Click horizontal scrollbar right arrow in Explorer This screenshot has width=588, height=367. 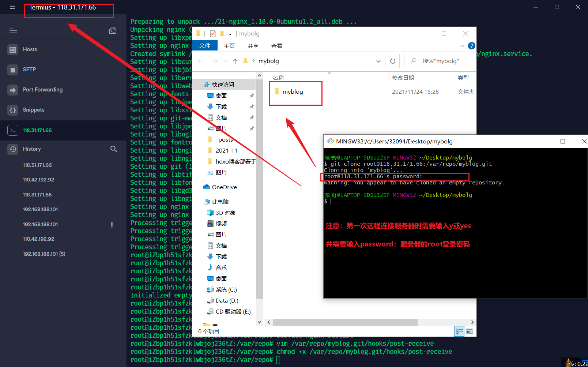point(472,322)
